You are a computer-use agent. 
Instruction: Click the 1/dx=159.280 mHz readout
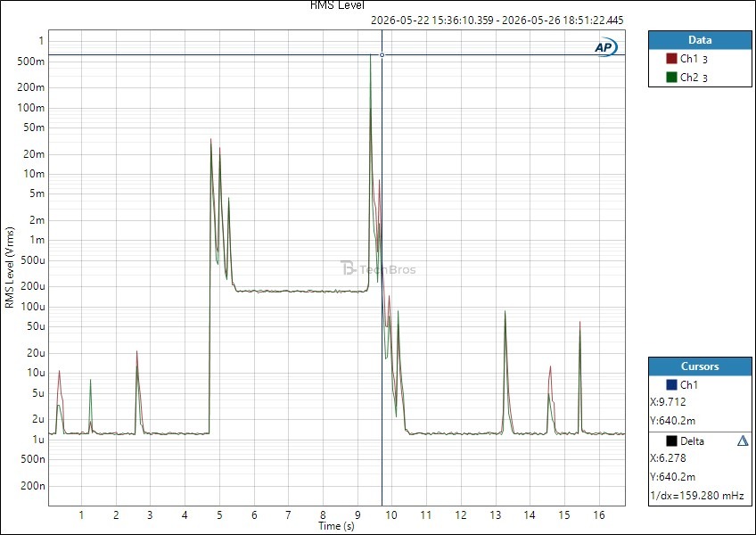coord(696,496)
